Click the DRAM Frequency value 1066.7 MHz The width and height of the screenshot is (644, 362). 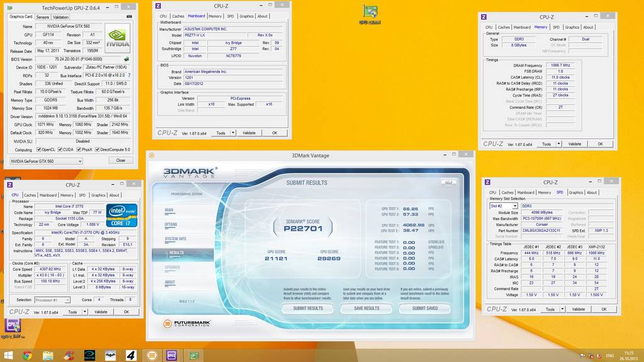[x=560, y=65]
